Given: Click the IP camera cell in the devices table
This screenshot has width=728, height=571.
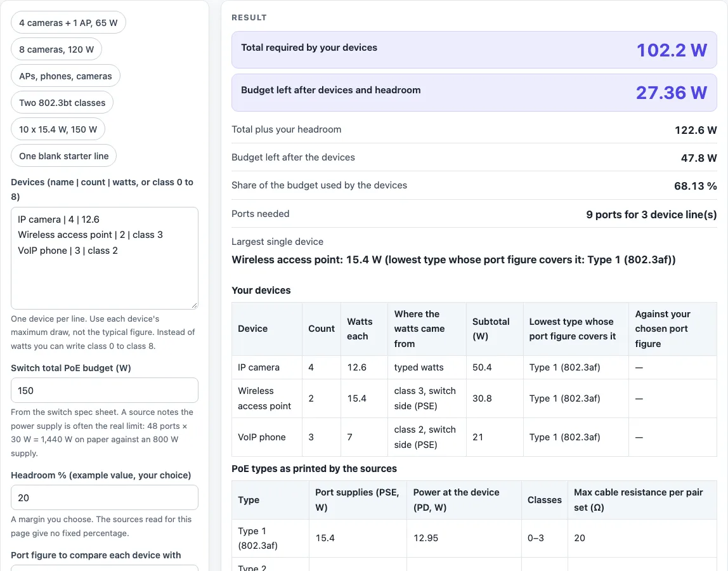Looking at the screenshot, I should pyautogui.click(x=267, y=367).
